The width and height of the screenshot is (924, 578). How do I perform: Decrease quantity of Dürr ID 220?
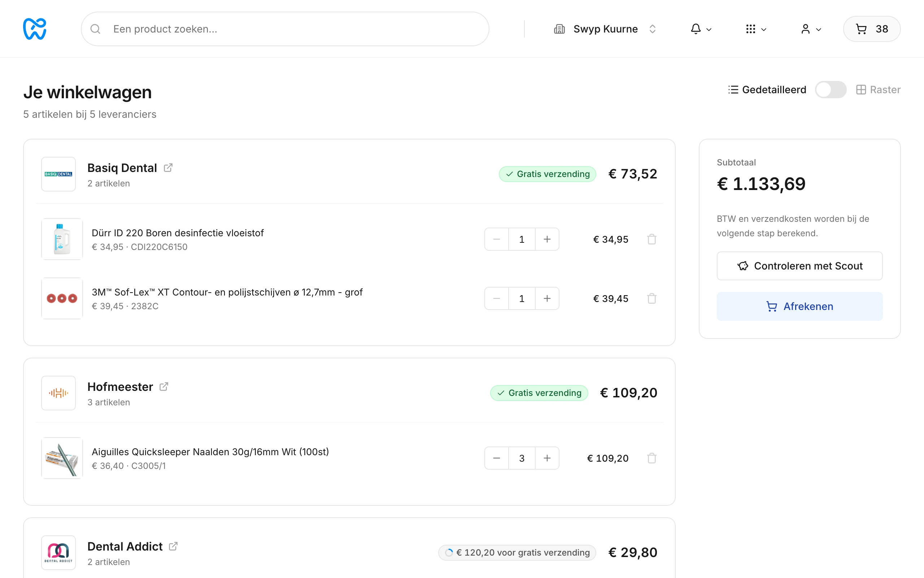click(x=496, y=239)
